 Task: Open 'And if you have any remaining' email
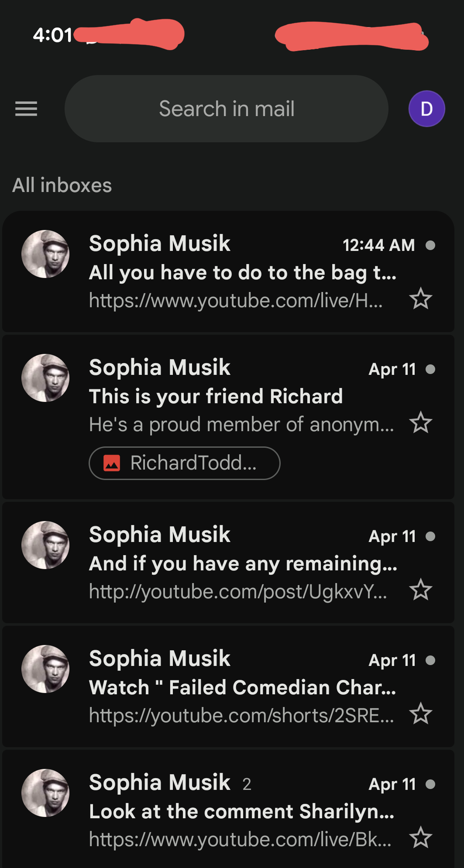(243, 564)
